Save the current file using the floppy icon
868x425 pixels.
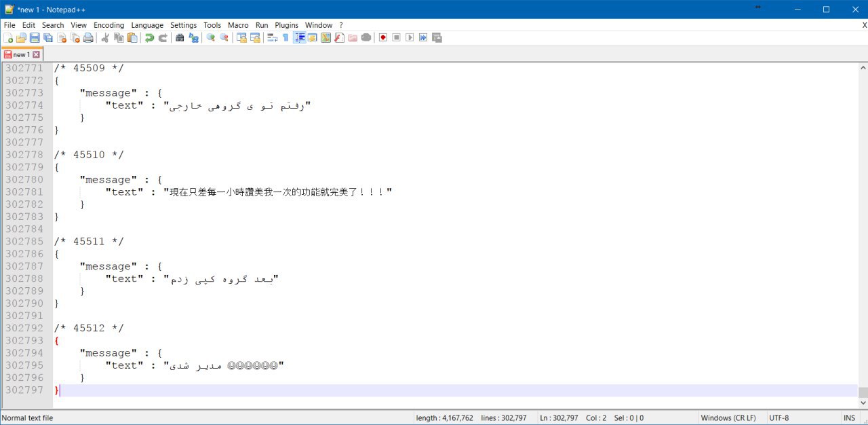click(34, 38)
